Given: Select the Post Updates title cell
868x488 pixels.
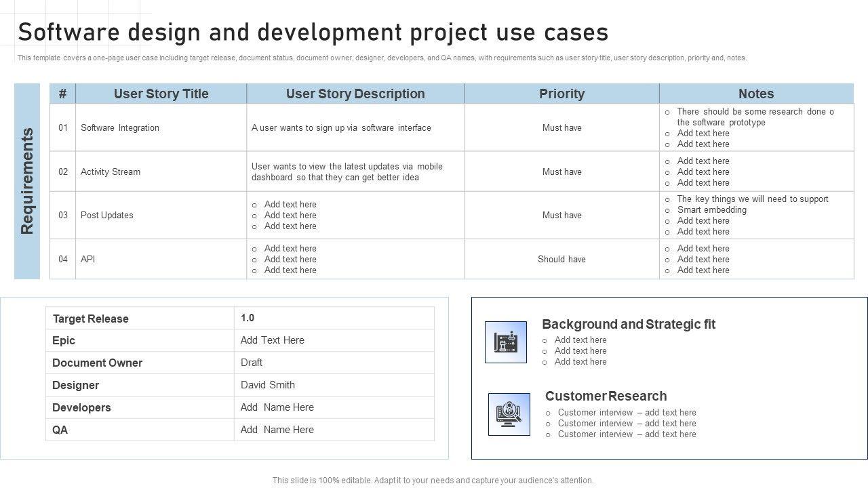Looking at the screenshot, I should (x=107, y=215).
